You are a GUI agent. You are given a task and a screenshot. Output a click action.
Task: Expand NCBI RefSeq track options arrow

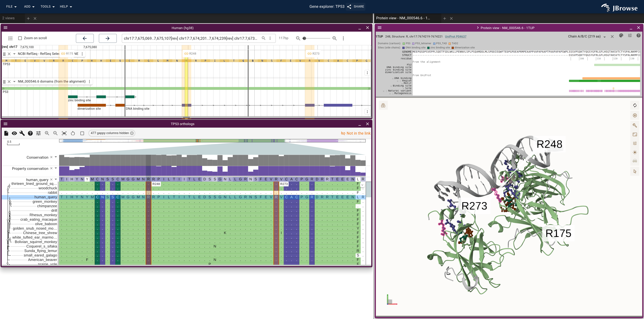14,54
